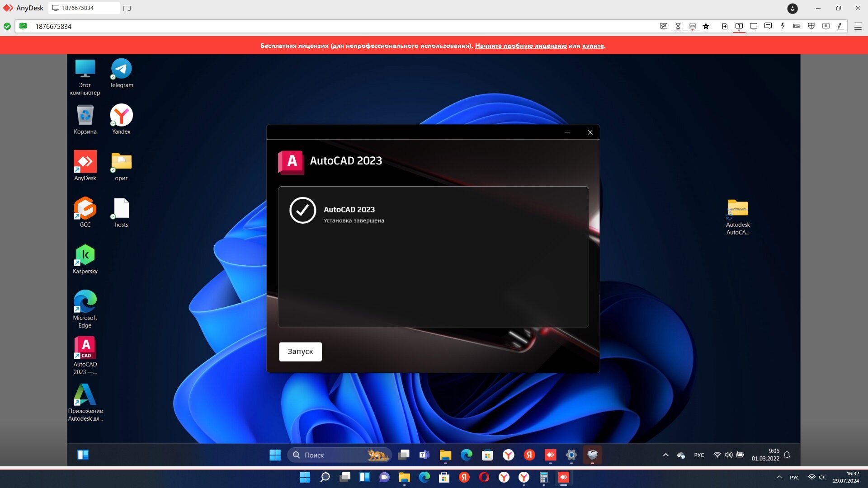
Task: Expand local taskbar hidden icons chevron
Action: tap(779, 477)
